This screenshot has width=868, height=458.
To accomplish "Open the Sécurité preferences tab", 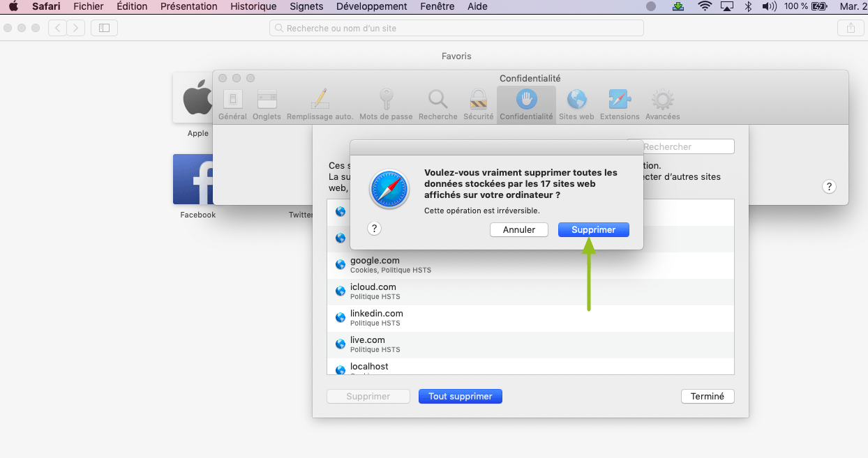I will point(479,105).
